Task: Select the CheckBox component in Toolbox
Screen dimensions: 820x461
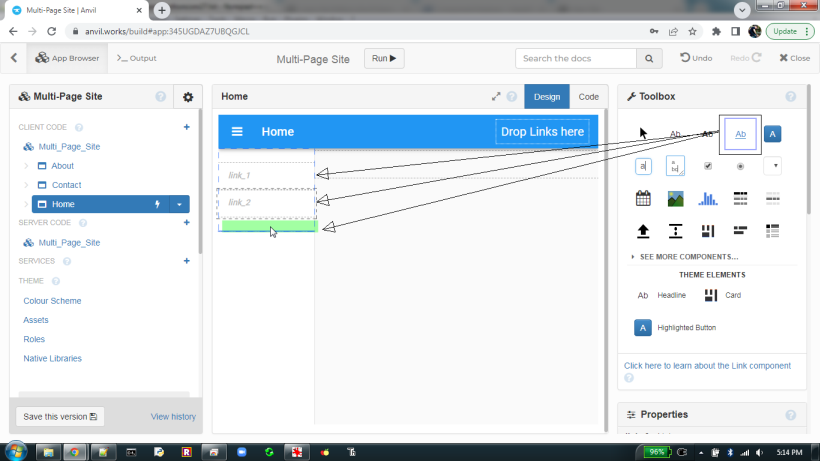Action: 708,166
